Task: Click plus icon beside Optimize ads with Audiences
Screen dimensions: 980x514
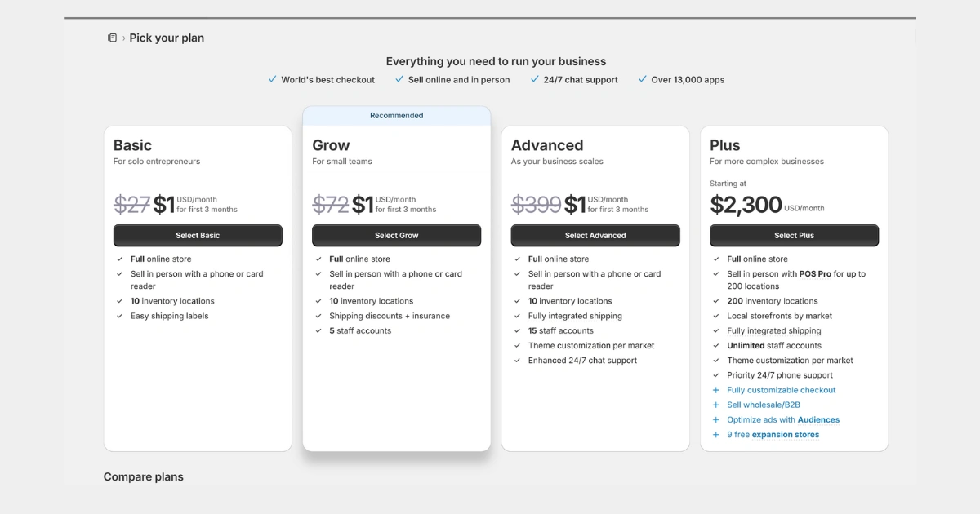Action: [x=716, y=420]
